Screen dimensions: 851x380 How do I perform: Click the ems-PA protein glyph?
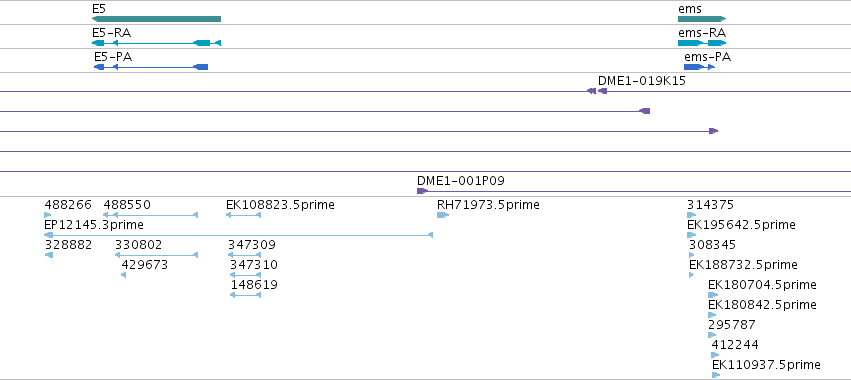(699, 67)
